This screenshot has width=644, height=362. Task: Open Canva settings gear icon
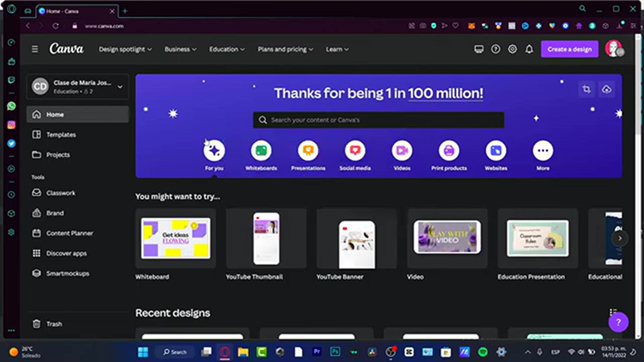[x=512, y=49]
